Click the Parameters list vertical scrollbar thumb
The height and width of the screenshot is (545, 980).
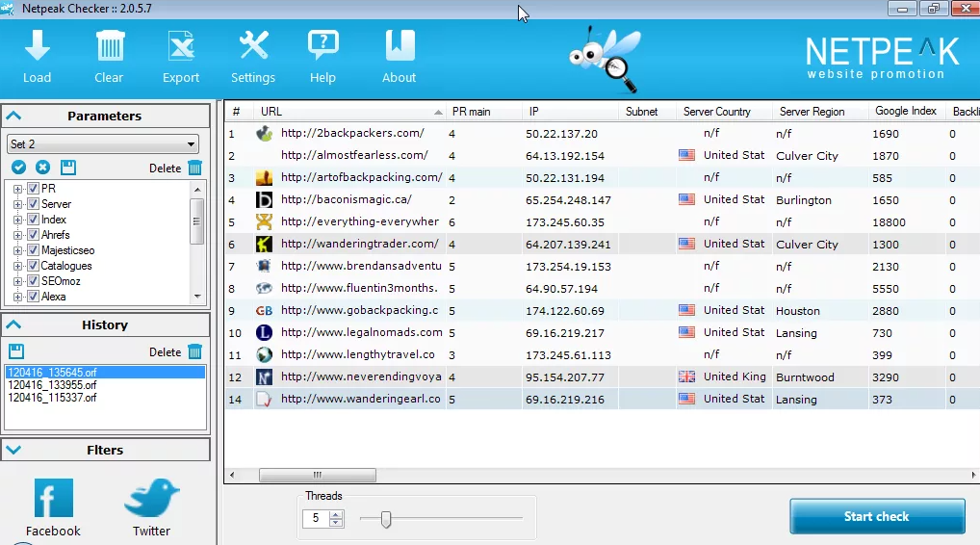197,221
